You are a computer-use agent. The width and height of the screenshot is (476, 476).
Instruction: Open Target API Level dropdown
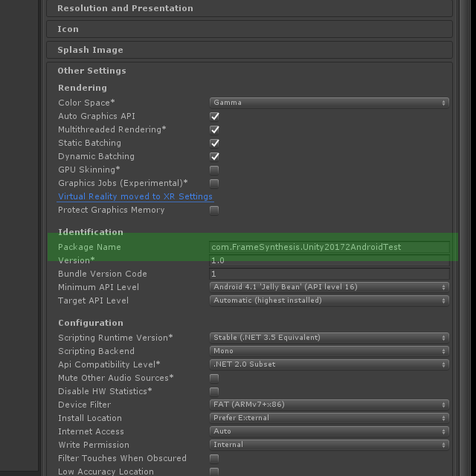pos(329,300)
